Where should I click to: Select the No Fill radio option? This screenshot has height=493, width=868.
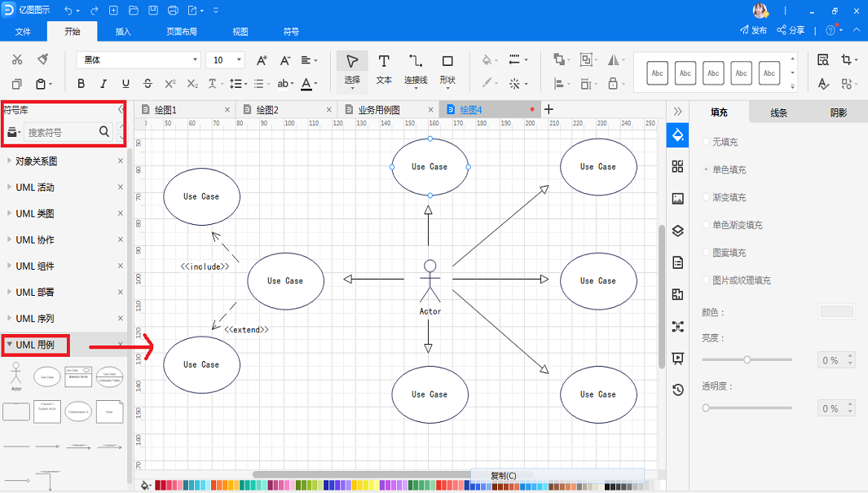coord(706,142)
